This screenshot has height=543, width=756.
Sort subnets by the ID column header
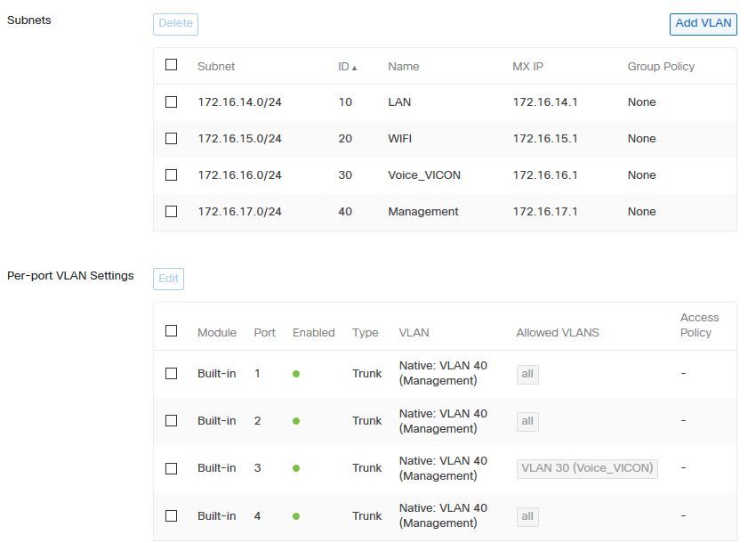point(346,67)
